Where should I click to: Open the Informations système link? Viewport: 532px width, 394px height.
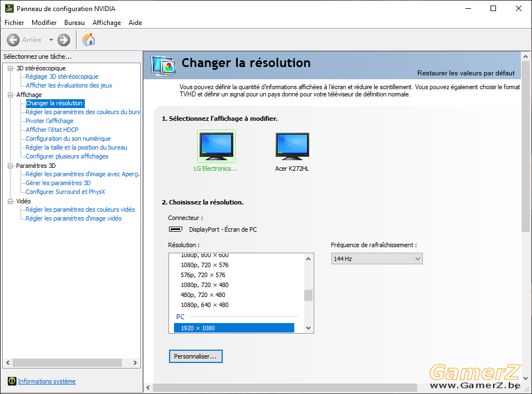point(47,381)
